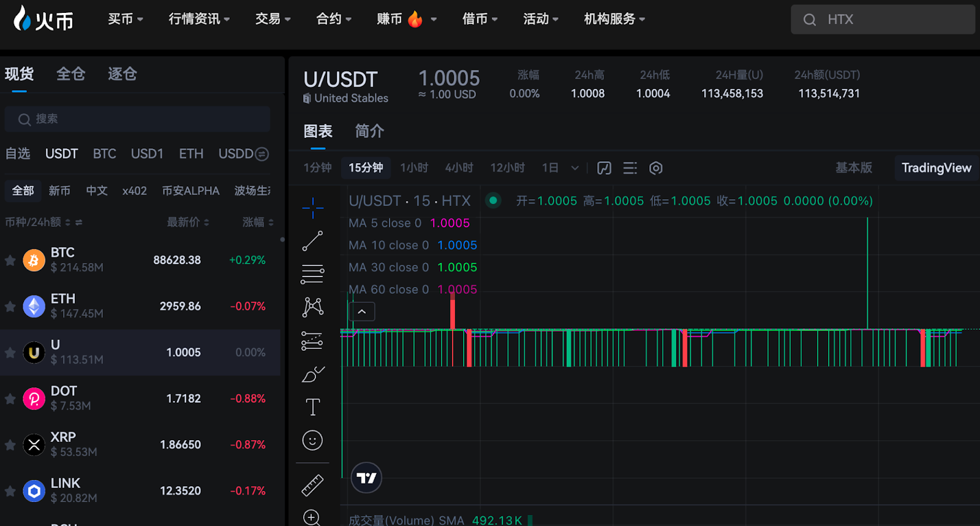Viewport: 980px width, 526px height.
Task: Select the 1小时 interval button
Action: tap(414, 168)
